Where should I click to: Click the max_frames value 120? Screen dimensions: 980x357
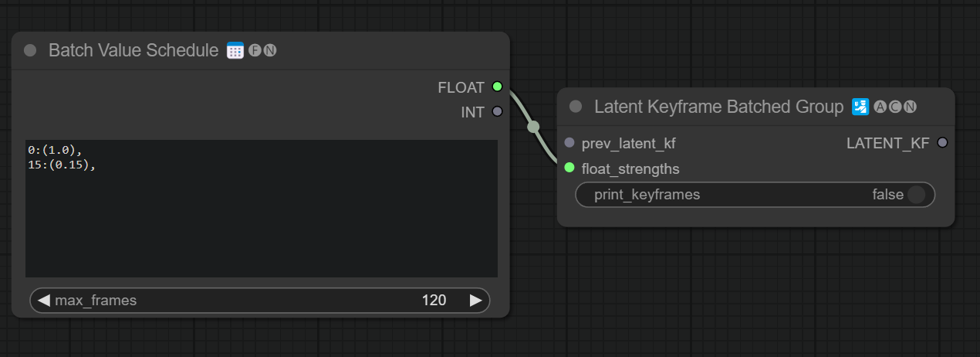click(x=434, y=300)
